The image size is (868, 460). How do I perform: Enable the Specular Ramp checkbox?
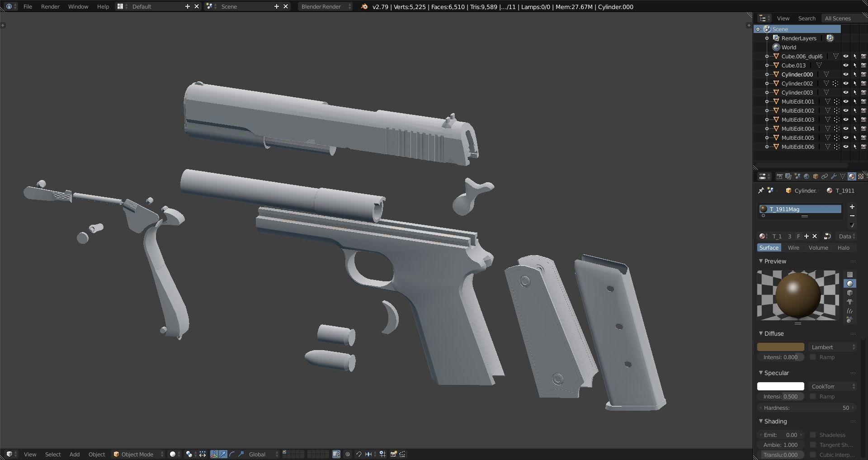click(x=813, y=396)
